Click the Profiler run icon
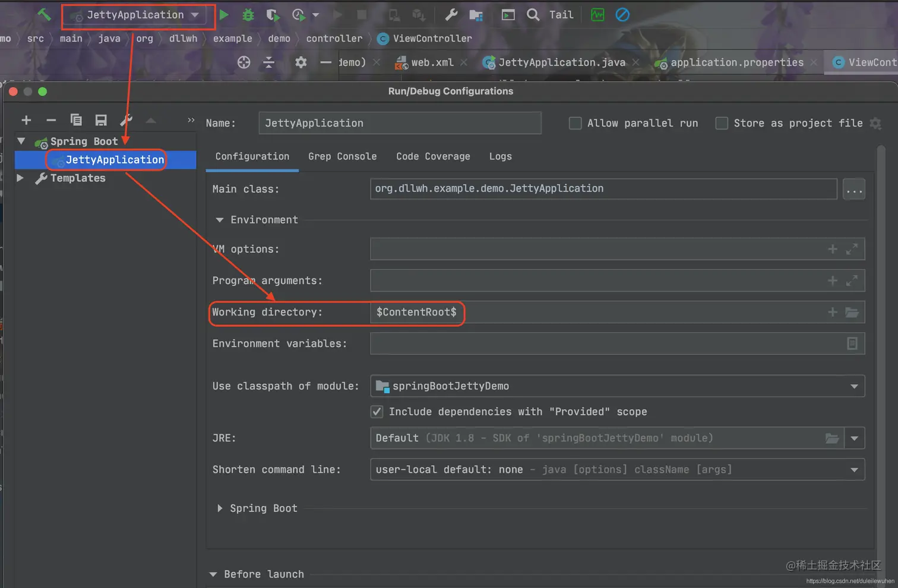The image size is (898, 588). [x=299, y=15]
